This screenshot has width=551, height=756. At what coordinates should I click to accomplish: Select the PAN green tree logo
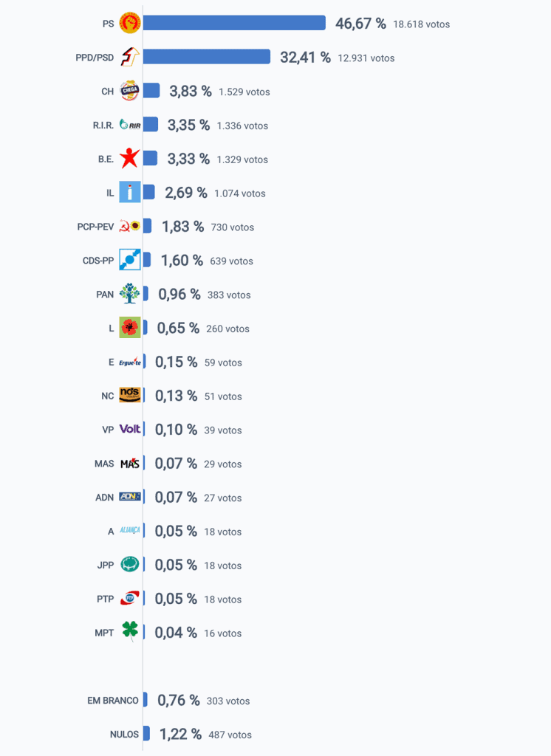130,294
